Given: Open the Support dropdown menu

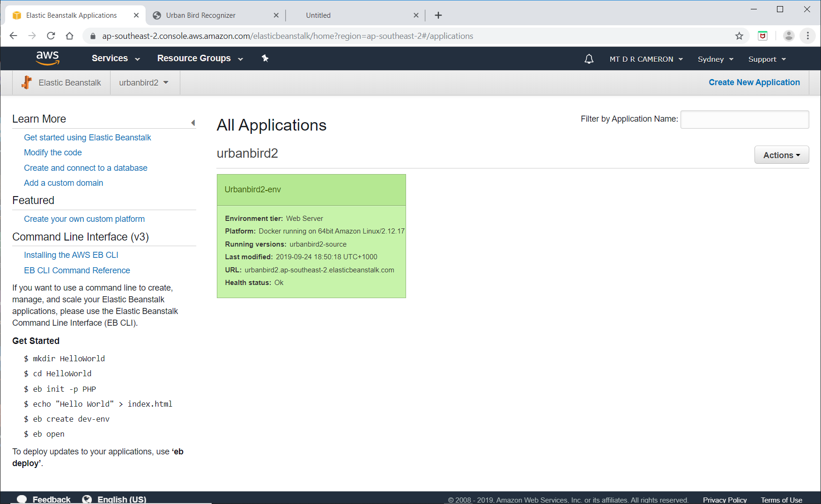Looking at the screenshot, I should (x=767, y=59).
